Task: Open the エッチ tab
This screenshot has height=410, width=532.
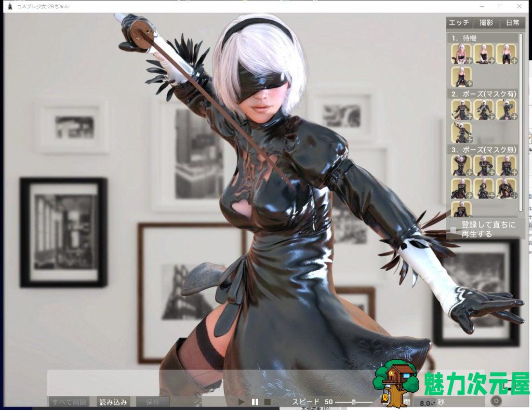Action: 459,22
